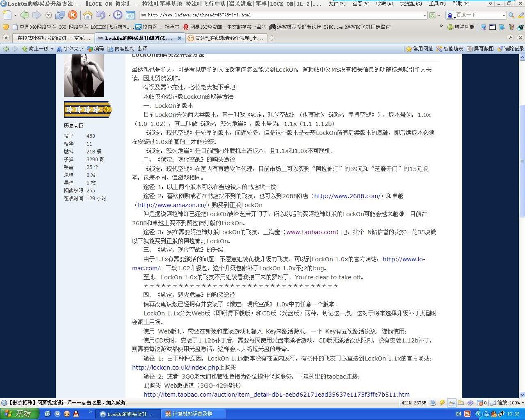Viewport: 525px width, 420px height.
Task: Open 向上一级 dropdown arrow
Action: point(52,48)
